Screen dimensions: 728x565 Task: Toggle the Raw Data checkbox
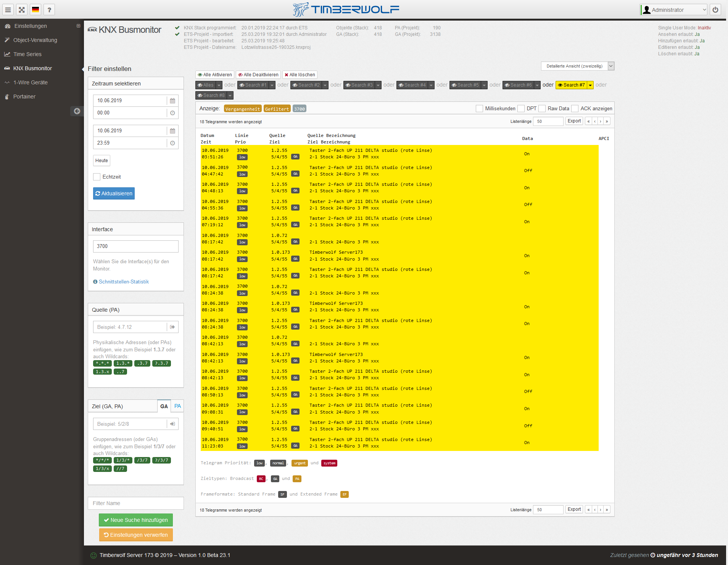(542, 109)
